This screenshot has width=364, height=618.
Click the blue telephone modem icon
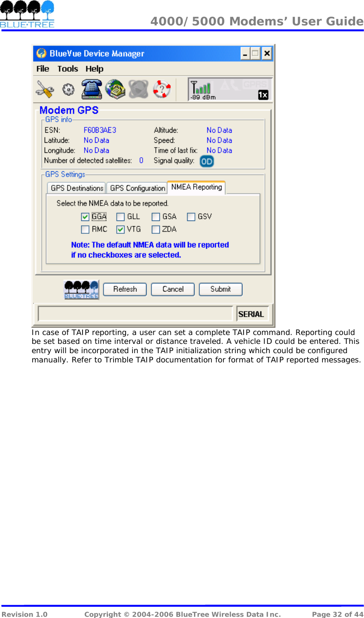[x=92, y=89]
